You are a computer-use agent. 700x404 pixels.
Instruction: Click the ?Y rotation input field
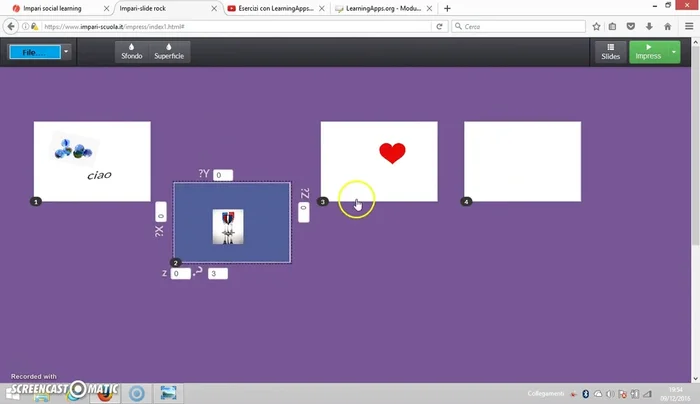pos(222,175)
